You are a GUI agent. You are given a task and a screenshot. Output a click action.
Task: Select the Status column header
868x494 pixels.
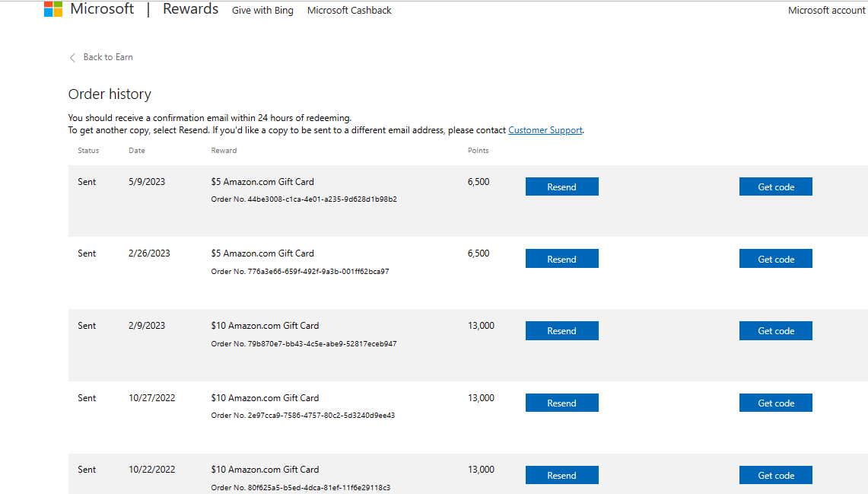click(87, 150)
